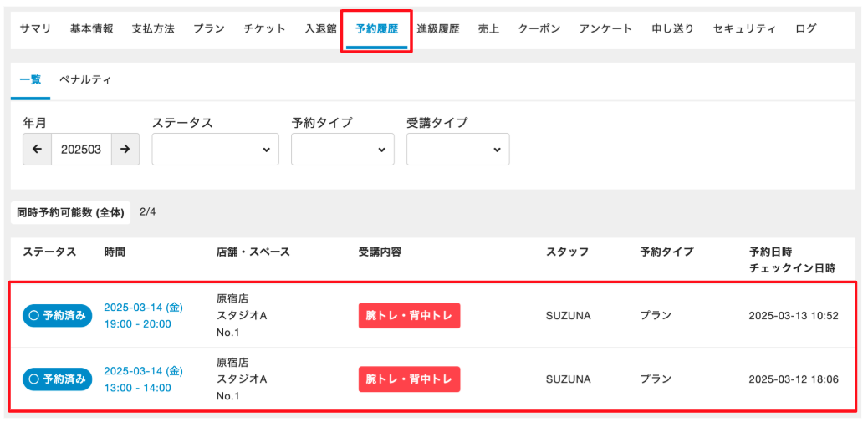Viewport: 868px width, 422px height.
Task: Go to previous month with left arrow
Action: (x=37, y=150)
